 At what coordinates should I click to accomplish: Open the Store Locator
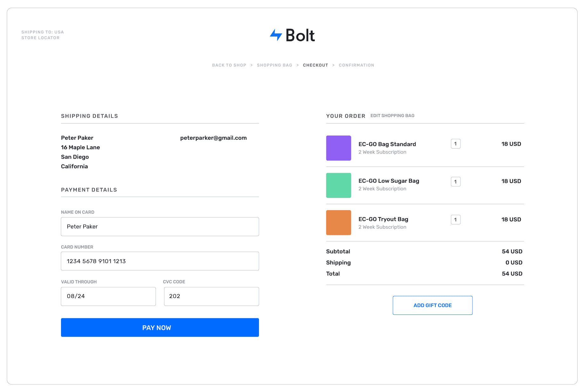(40, 37)
